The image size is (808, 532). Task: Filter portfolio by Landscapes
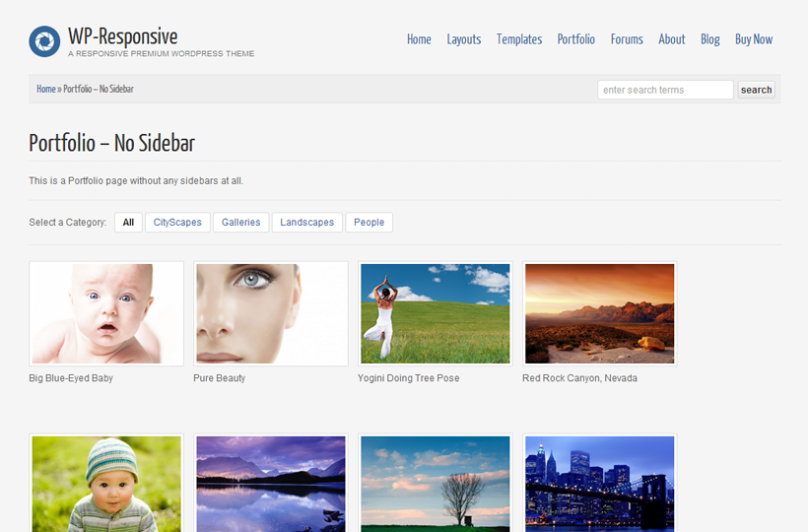point(307,222)
